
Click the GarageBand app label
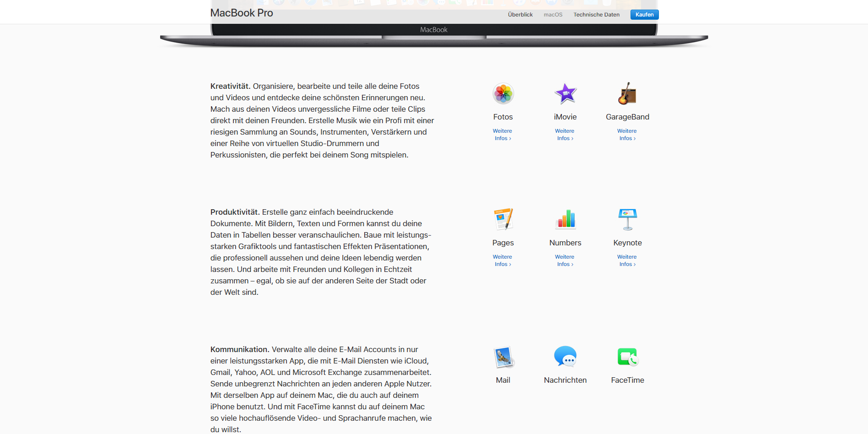pyautogui.click(x=627, y=117)
